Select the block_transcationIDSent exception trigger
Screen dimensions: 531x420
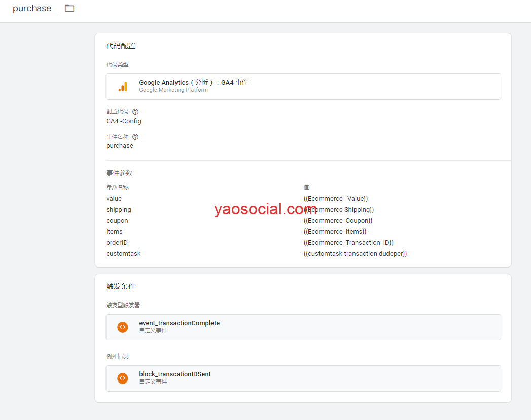303,378
